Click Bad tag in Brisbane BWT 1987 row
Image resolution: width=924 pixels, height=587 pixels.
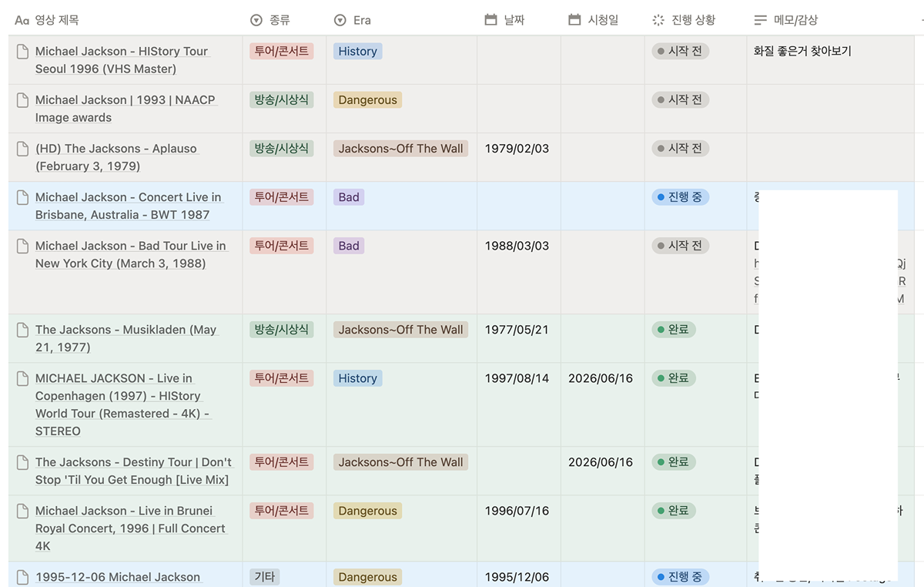pyautogui.click(x=349, y=196)
